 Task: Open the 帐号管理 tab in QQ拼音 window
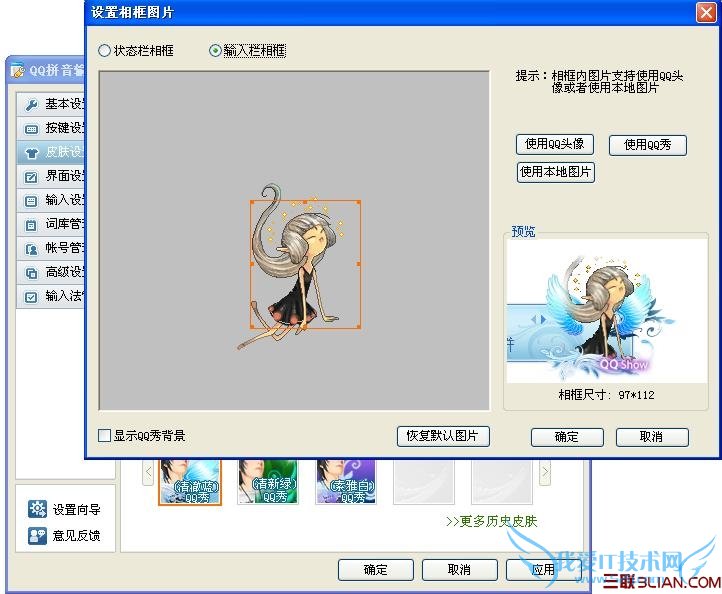click(x=51, y=248)
